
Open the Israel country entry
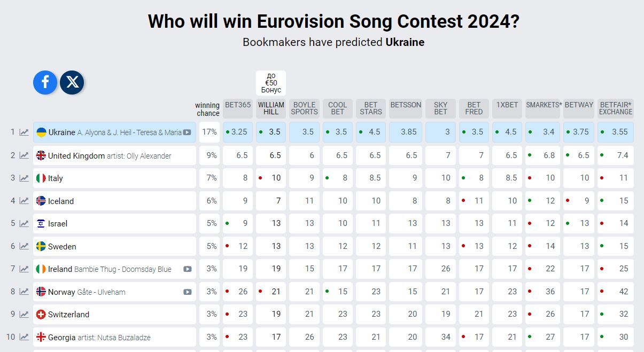pos(114,224)
